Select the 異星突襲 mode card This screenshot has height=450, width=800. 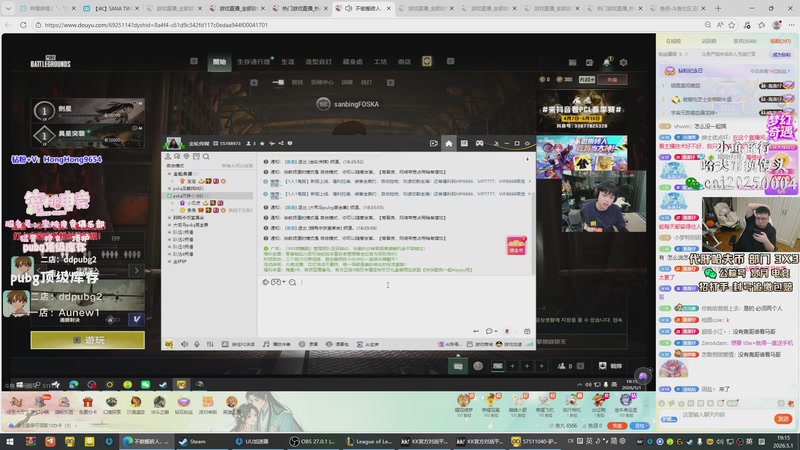[88, 135]
